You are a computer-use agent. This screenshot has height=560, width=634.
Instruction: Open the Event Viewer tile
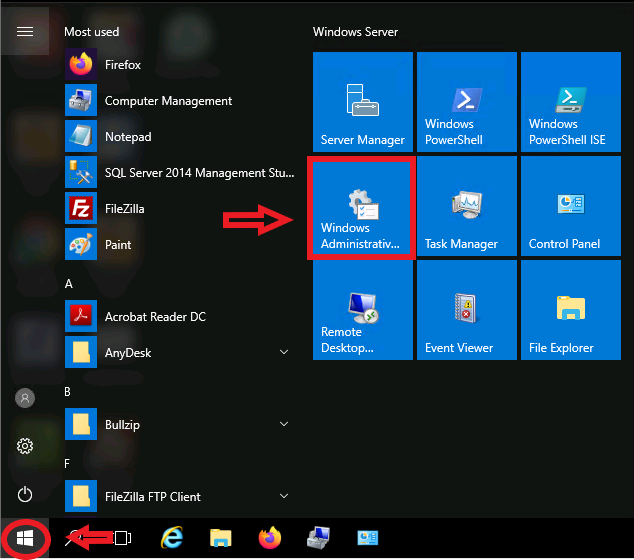(x=467, y=310)
